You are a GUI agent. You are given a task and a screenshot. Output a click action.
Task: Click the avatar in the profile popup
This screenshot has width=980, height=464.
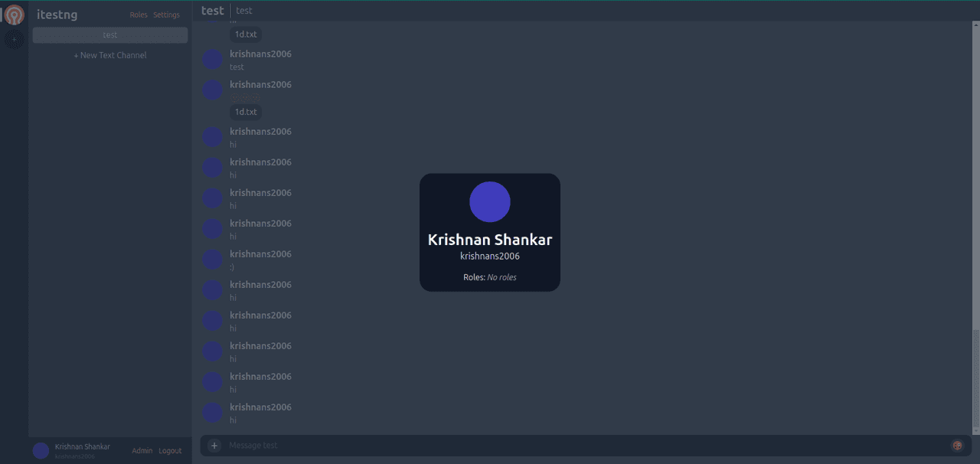490,202
